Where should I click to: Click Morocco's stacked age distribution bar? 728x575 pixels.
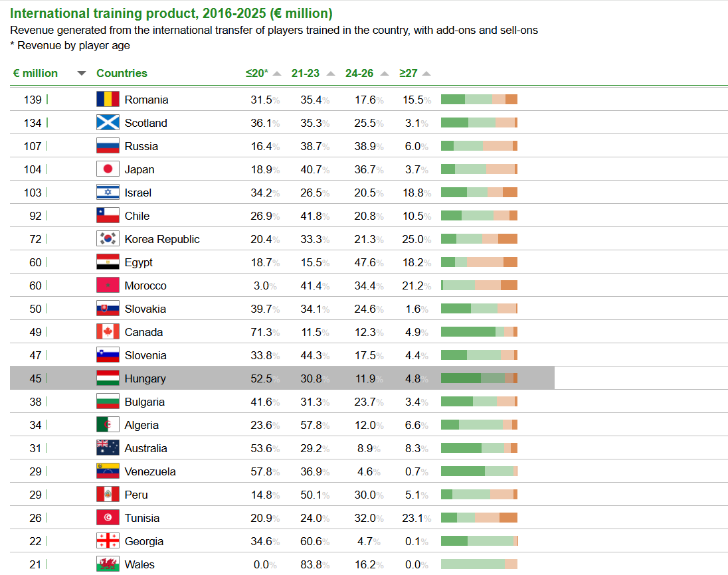point(479,286)
